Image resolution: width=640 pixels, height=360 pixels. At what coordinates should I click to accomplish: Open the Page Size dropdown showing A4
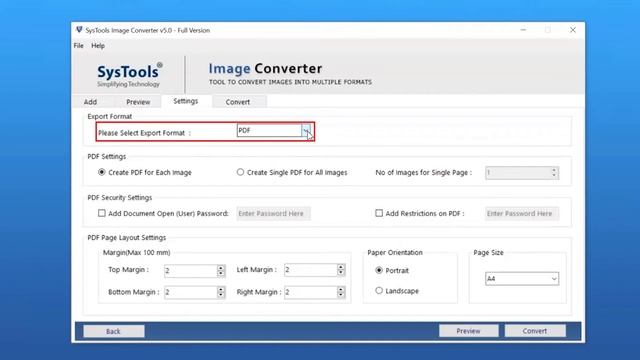tap(522, 279)
